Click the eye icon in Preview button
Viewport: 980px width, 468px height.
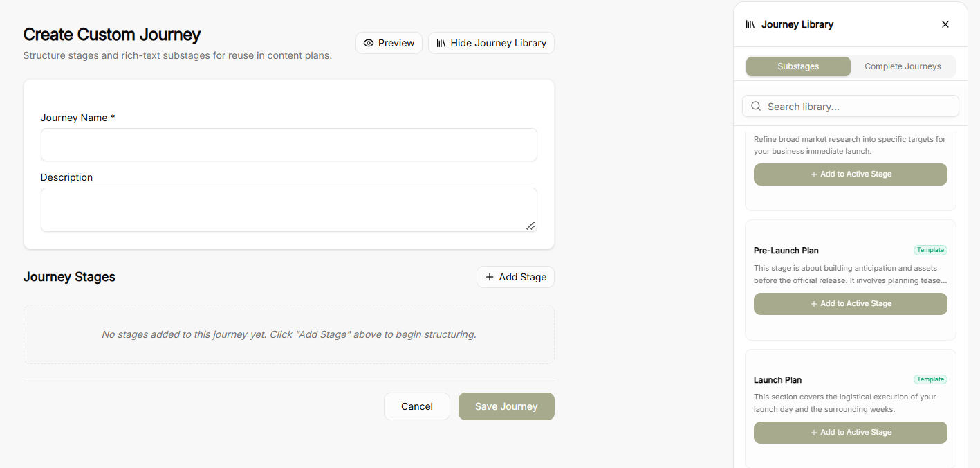coord(369,43)
